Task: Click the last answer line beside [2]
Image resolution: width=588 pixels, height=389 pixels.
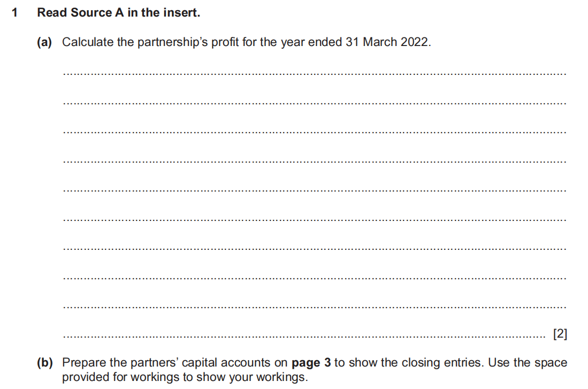Action: [305, 337]
